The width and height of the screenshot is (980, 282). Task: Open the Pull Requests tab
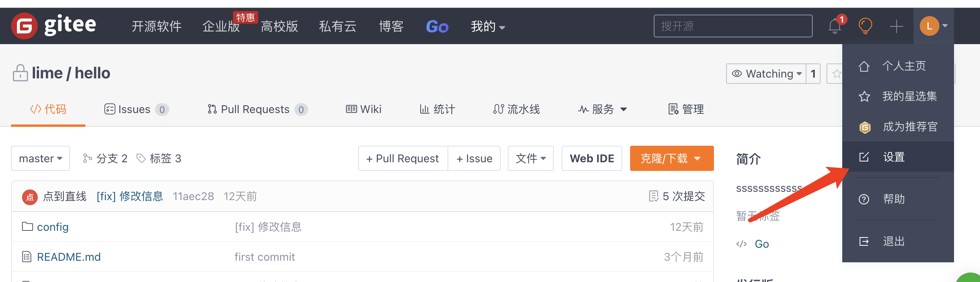[257, 109]
